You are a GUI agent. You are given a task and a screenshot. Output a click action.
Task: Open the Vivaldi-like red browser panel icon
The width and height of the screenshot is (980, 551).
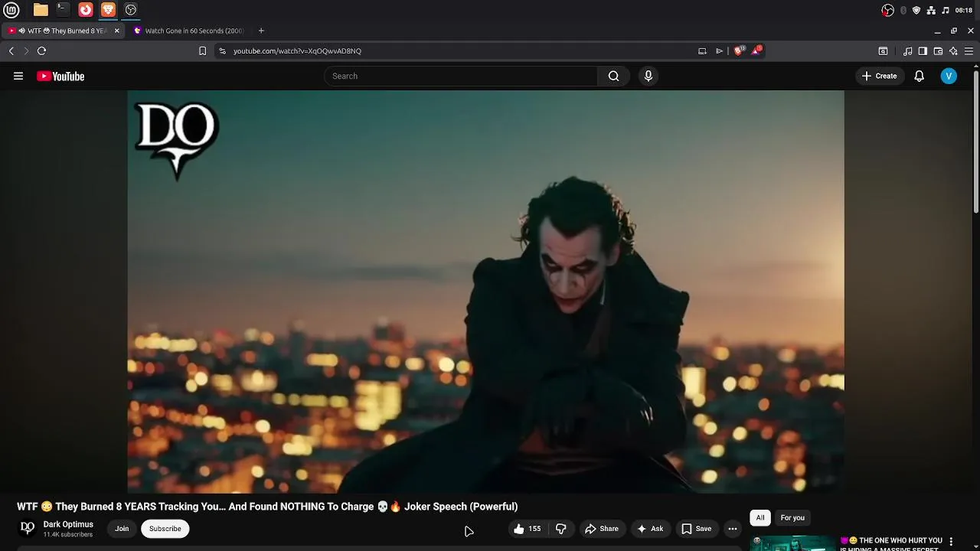point(86,10)
